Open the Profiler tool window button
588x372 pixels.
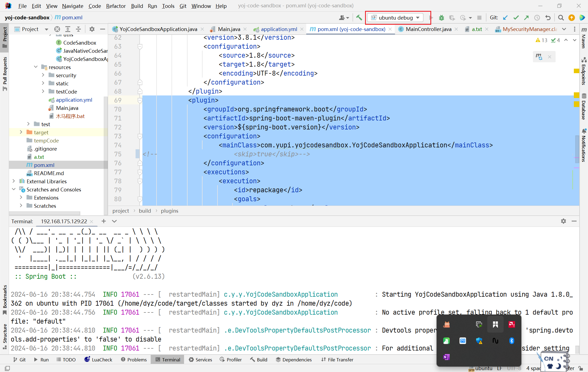pyautogui.click(x=231, y=359)
